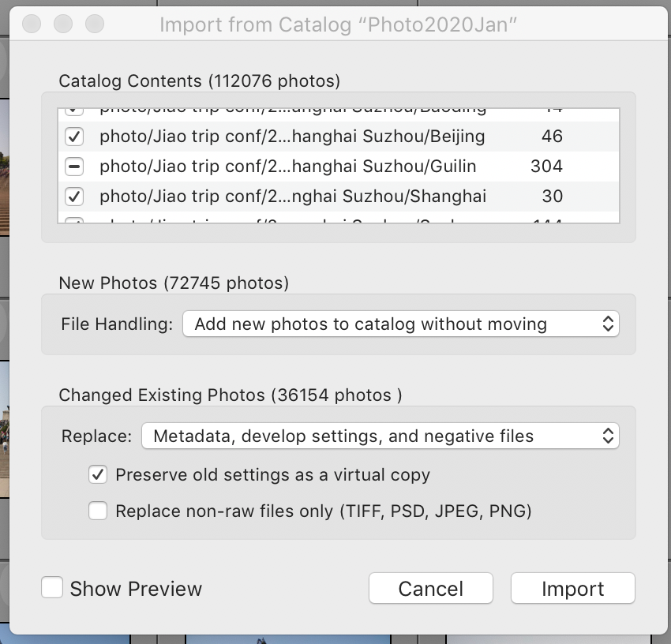
Task: Open the Replace options dropdown
Action: pyautogui.click(x=380, y=436)
